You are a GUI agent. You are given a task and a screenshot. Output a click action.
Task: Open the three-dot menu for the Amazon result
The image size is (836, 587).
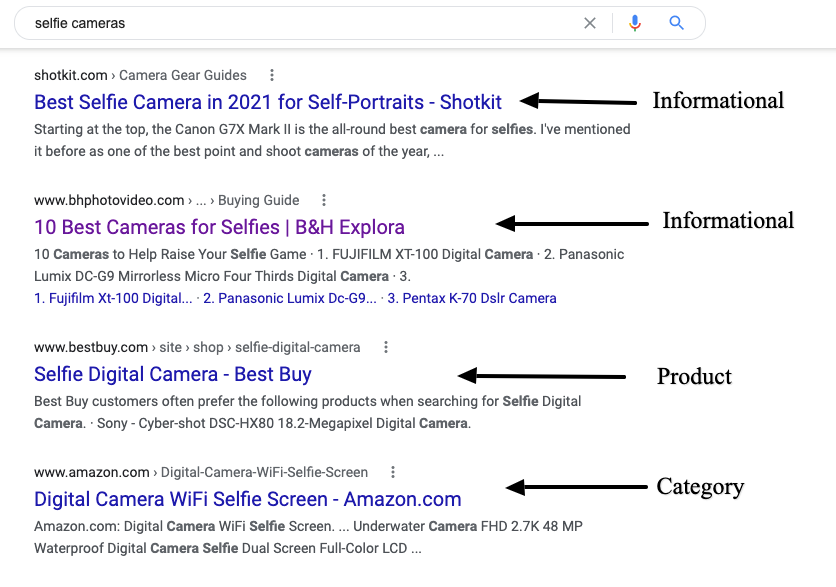coord(392,472)
